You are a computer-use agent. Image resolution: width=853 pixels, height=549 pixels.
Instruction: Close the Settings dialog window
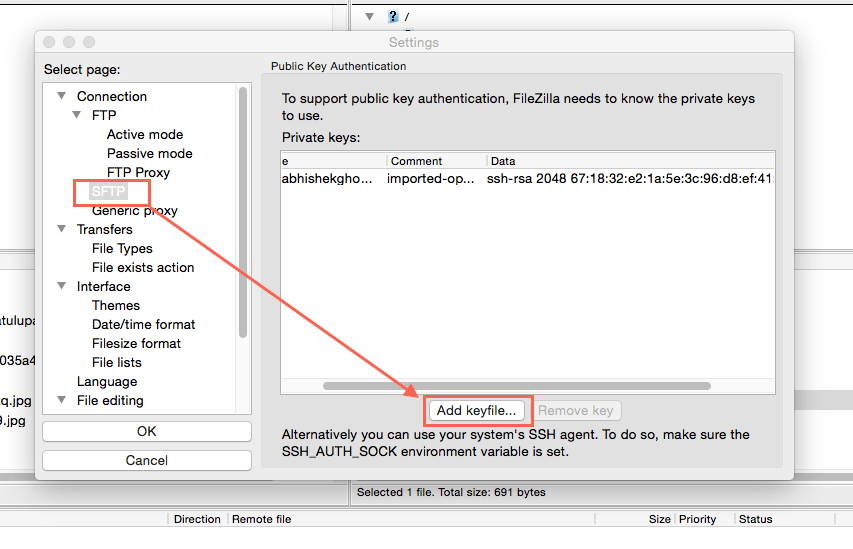(49, 42)
